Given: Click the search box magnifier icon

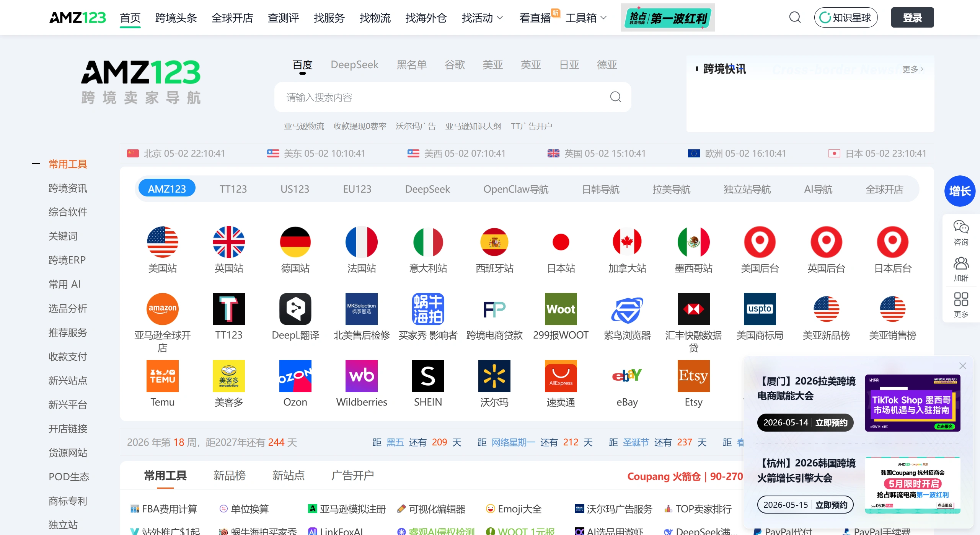Looking at the screenshot, I should 615,97.
